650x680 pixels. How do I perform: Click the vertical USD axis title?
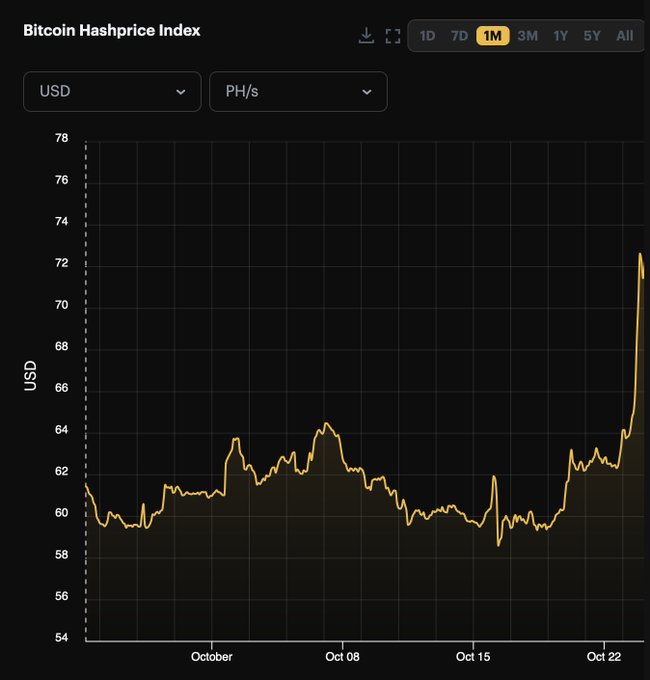pos(30,376)
